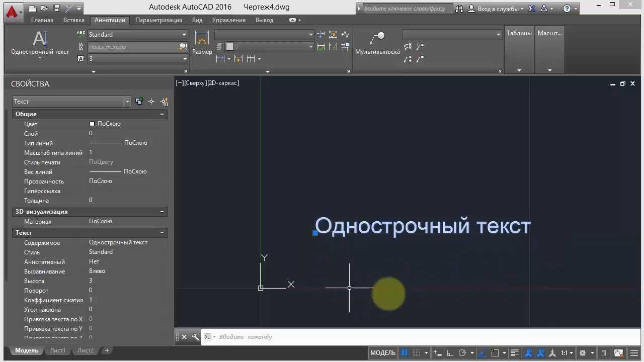Switch to the Управление ribbon tab
The height and width of the screenshot is (362, 644).
229,20
